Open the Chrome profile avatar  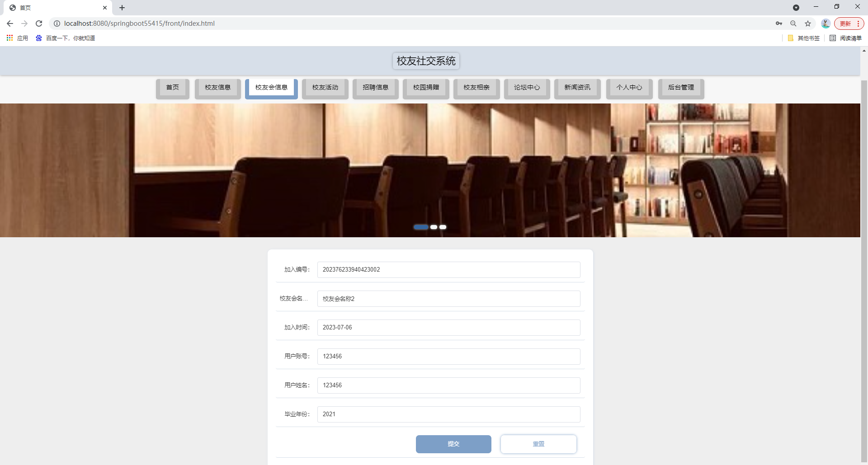pos(826,23)
